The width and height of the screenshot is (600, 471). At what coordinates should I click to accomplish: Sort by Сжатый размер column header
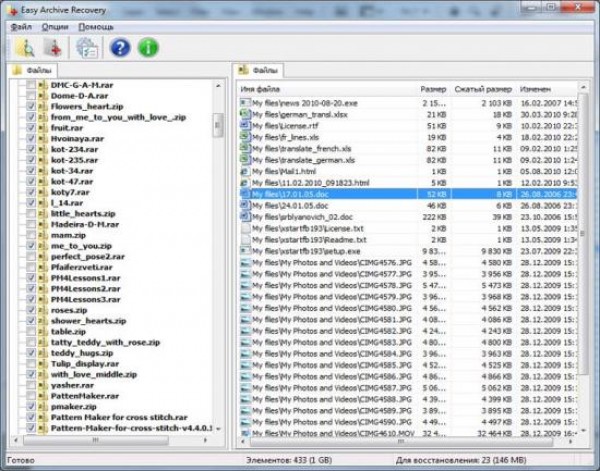point(483,89)
